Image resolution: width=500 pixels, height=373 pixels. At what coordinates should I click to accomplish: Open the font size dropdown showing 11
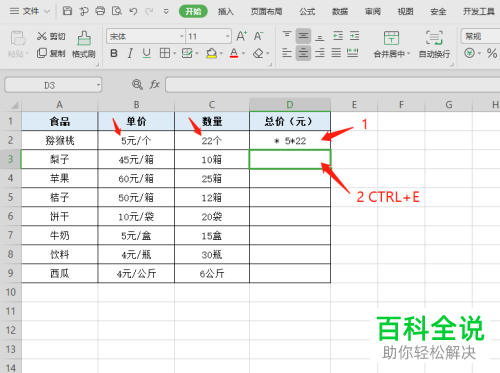pyautogui.click(x=228, y=36)
